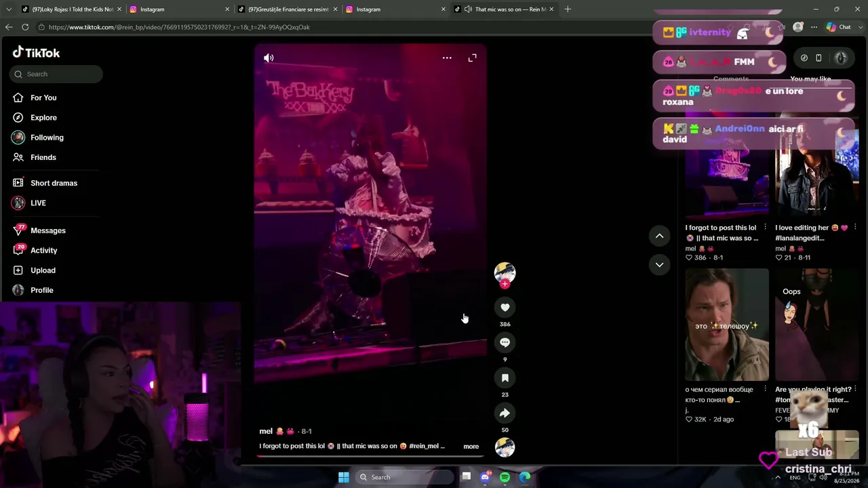Switch to the first Instagram browser tab
This screenshot has height=488, width=868.
tap(178, 9)
